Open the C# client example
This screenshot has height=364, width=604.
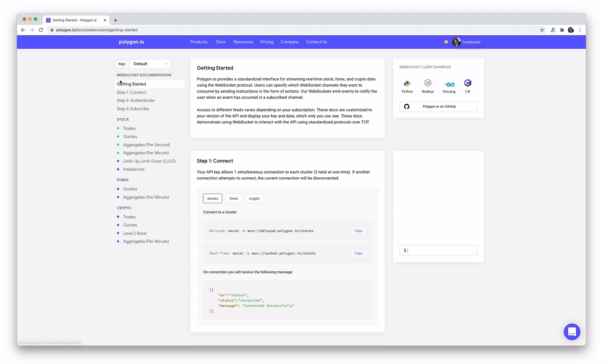pos(467,86)
